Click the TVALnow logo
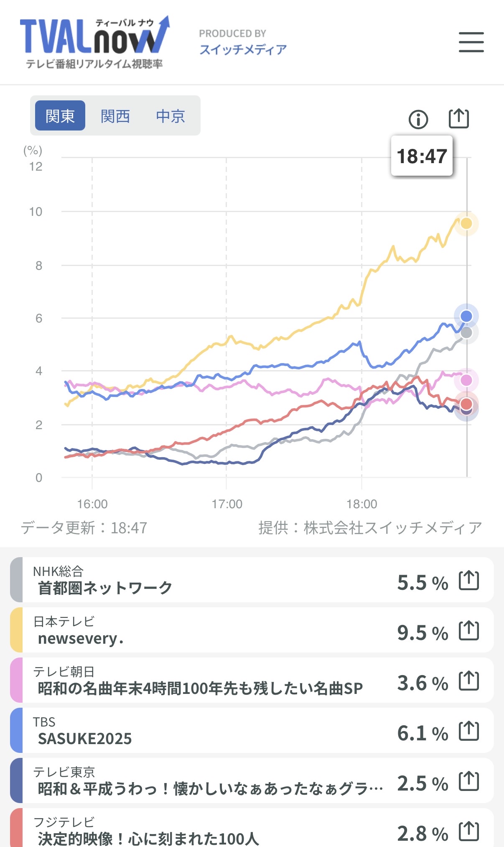504x847 pixels. click(x=95, y=42)
